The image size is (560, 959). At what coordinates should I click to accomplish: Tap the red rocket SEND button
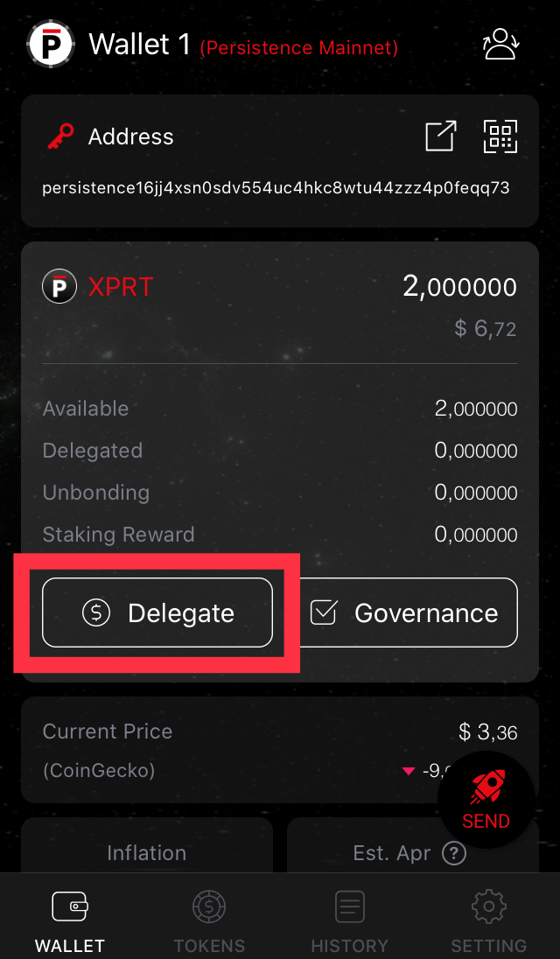(486, 800)
